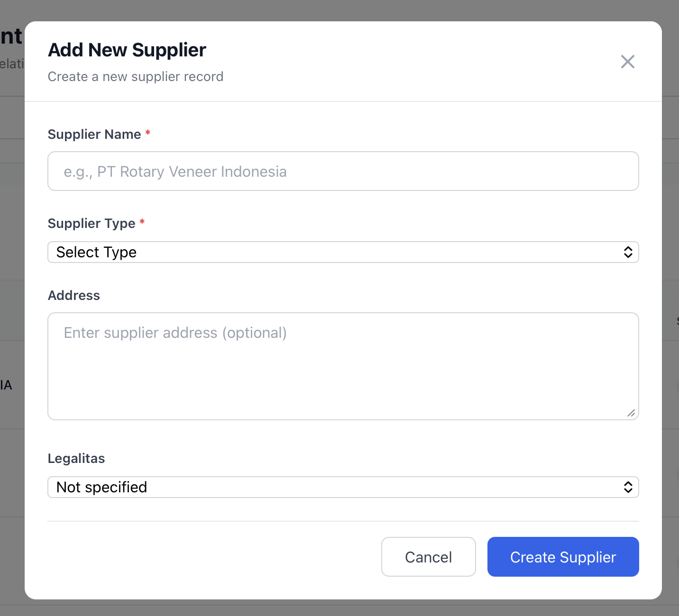Click the Add New Supplier heading
This screenshot has width=679, height=616.
(127, 50)
